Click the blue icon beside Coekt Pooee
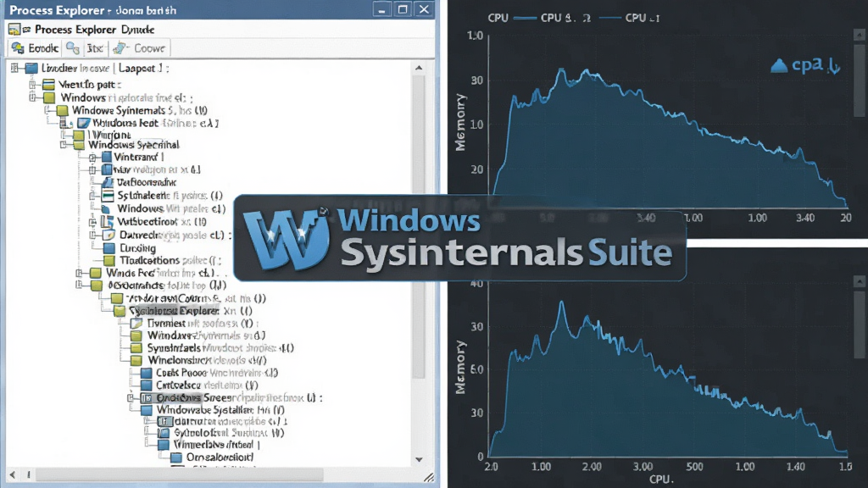The width and height of the screenshot is (868, 488). pyautogui.click(x=146, y=373)
